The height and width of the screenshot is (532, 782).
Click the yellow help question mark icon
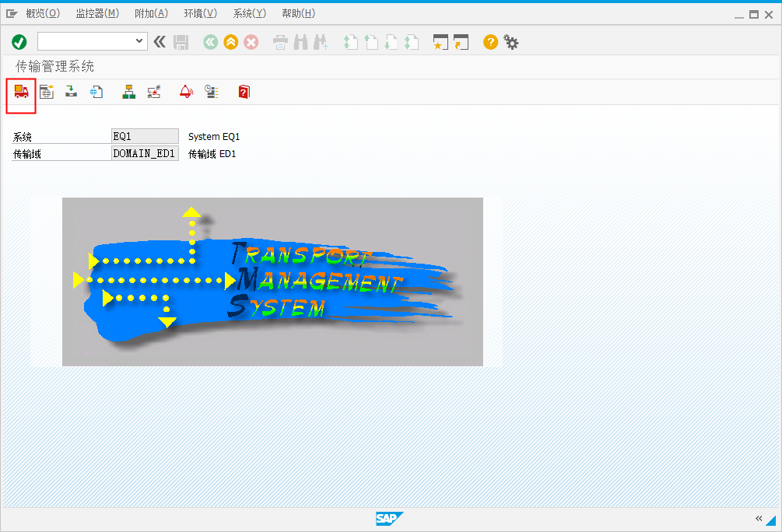489,42
